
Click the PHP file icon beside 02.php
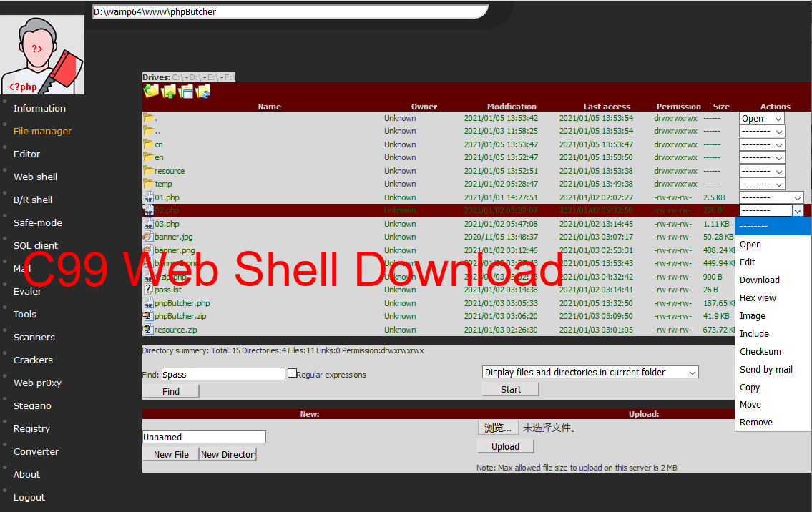pos(149,210)
